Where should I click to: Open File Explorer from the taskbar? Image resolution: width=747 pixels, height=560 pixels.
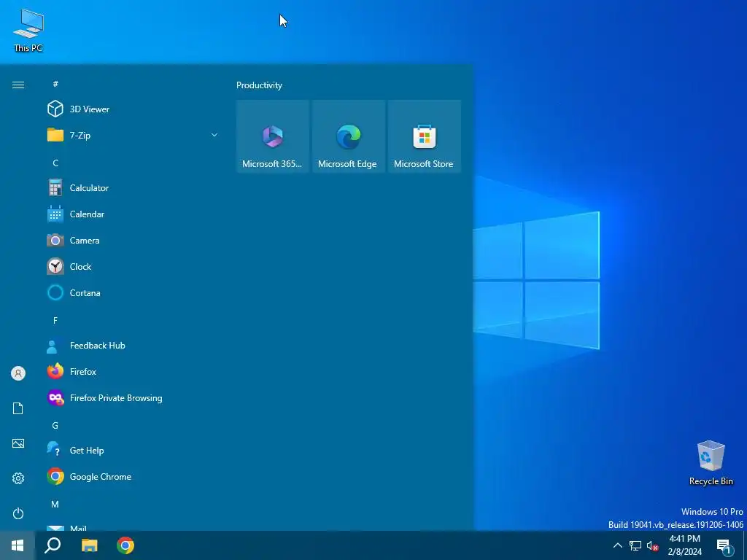89,545
